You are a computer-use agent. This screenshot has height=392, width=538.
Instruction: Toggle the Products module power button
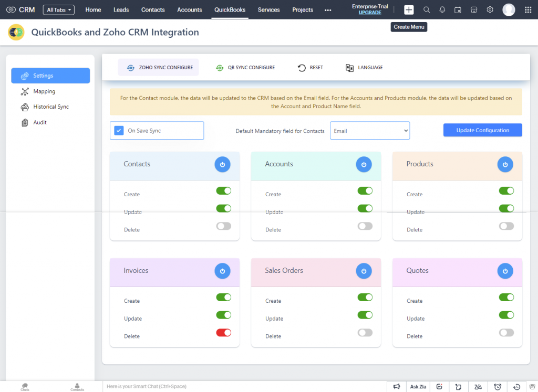505,164
